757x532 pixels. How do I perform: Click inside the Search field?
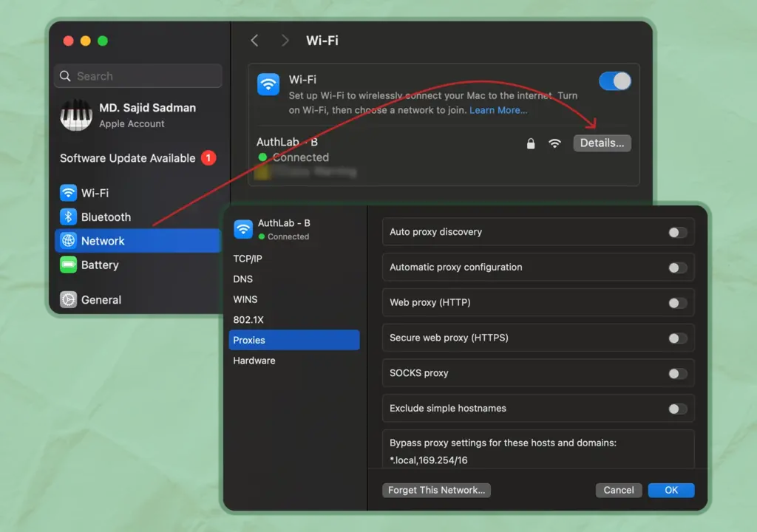coord(138,76)
